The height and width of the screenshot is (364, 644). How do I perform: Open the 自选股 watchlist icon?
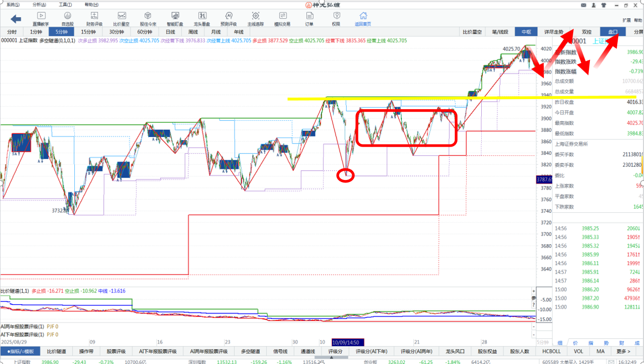pyautogui.click(x=67, y=19)
